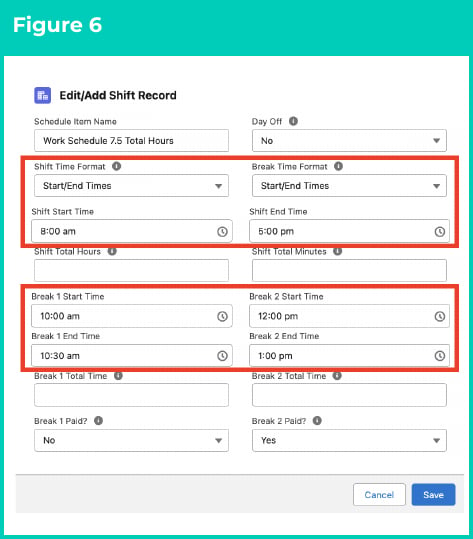Open clock picker for Shift End Time
This screenshot has height=539, width=473.
click(x=440, y=231)
